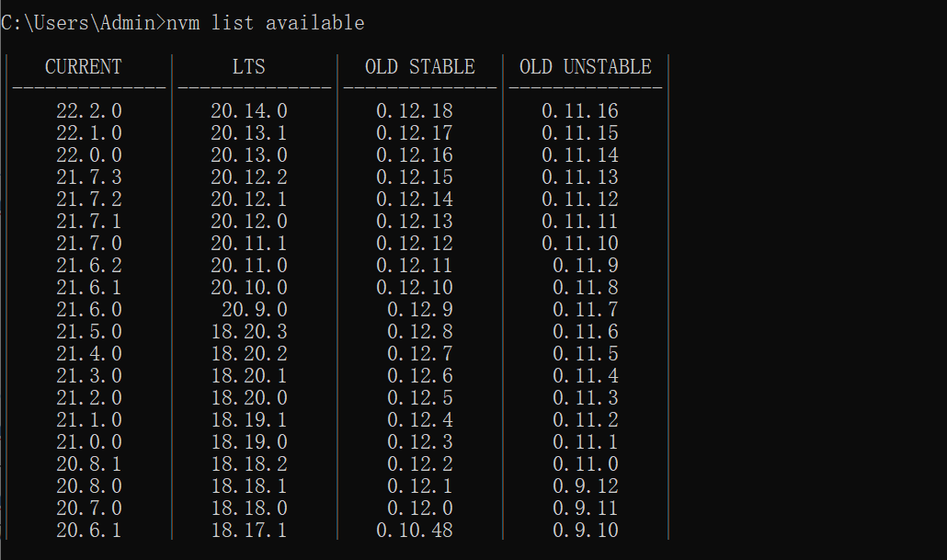Click version 21.5.0
Screen dimensions: 947x560
89,332
